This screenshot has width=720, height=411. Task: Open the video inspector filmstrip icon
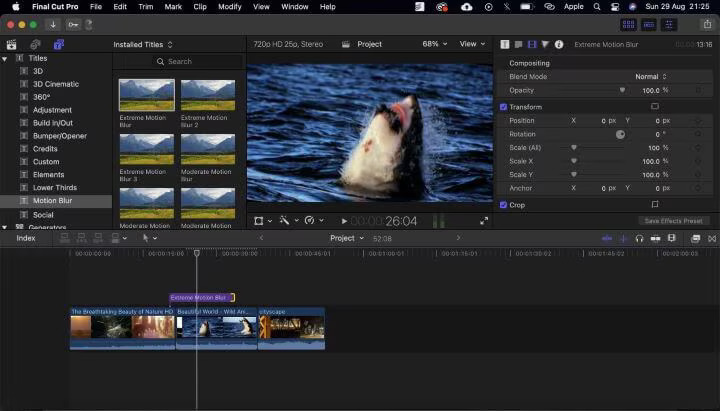pos(532,45)
